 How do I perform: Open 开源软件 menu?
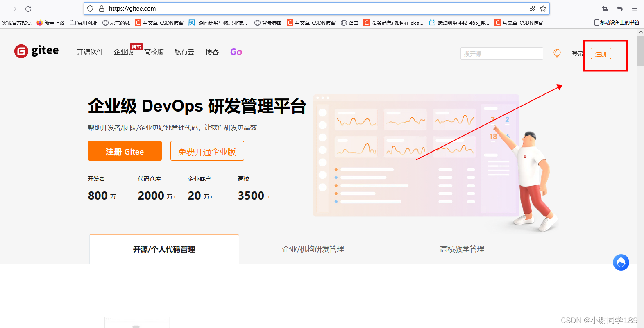(x=90, y=52)
